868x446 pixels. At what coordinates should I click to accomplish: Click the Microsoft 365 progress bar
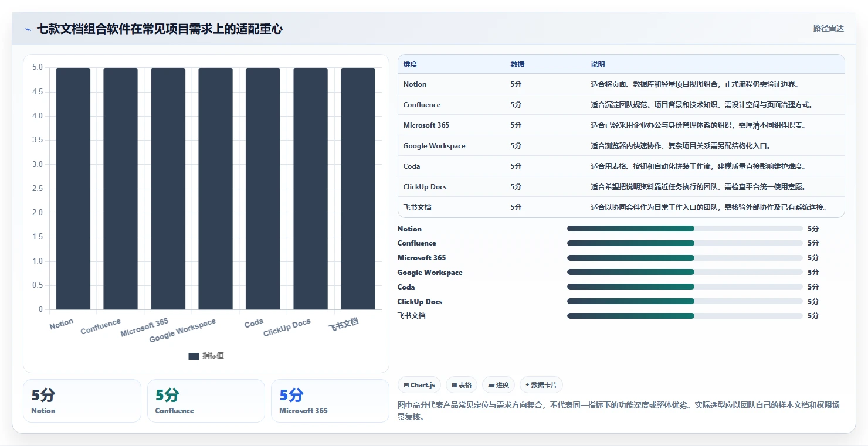684,258
